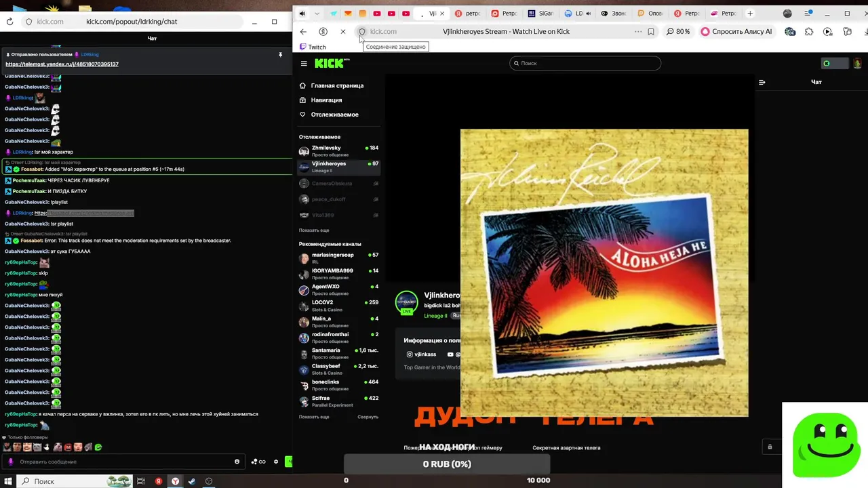Switch to the 'Звонок' browser tab

tap(613, 14)
